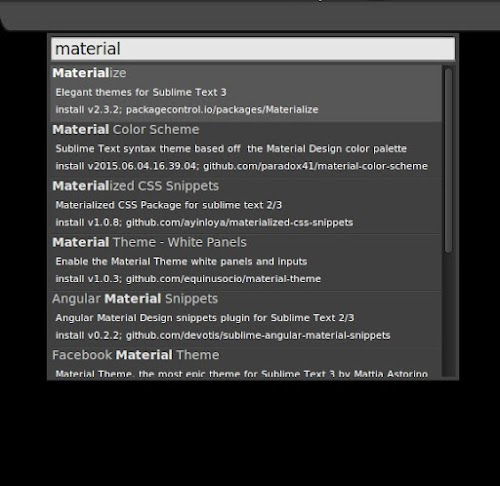Click the paradox41/material-color-scheme install line
Image resolution: width=500 pixels, height=486 pixels.
pos(241,166)
